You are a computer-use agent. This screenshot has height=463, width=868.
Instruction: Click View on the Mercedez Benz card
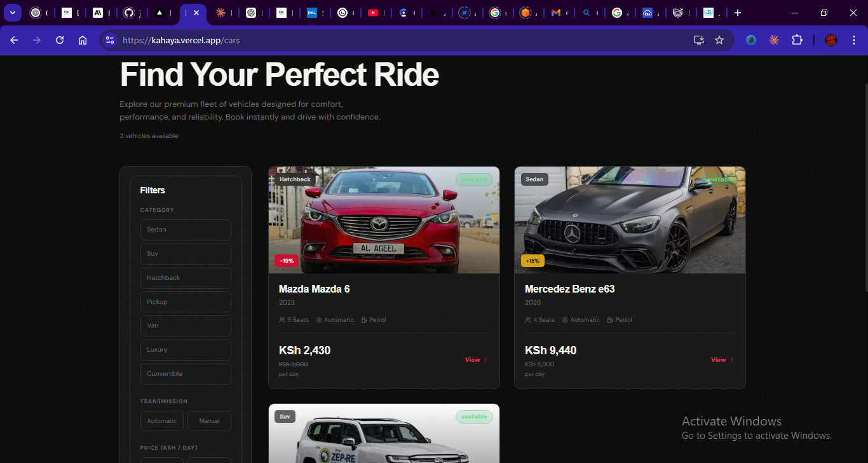722,360
